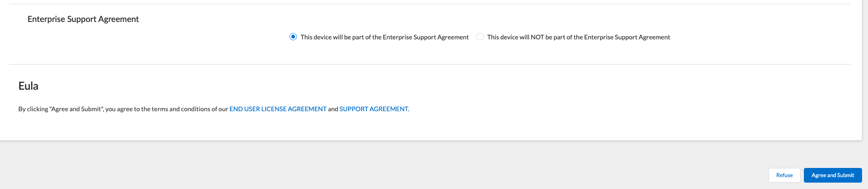Viewport: 868px width, 189px height.
Task: Submit the form using the blue button
Action: 832,175
